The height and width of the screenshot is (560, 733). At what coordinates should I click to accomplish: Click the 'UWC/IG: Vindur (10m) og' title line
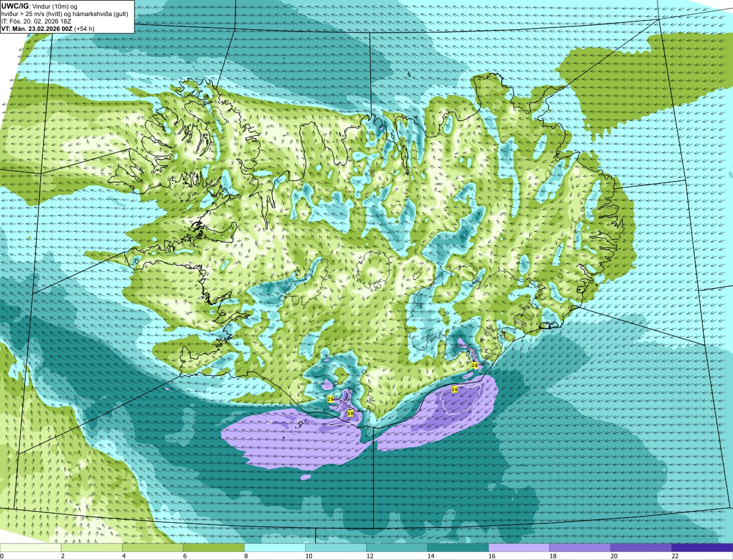click(x=39, y=6)
